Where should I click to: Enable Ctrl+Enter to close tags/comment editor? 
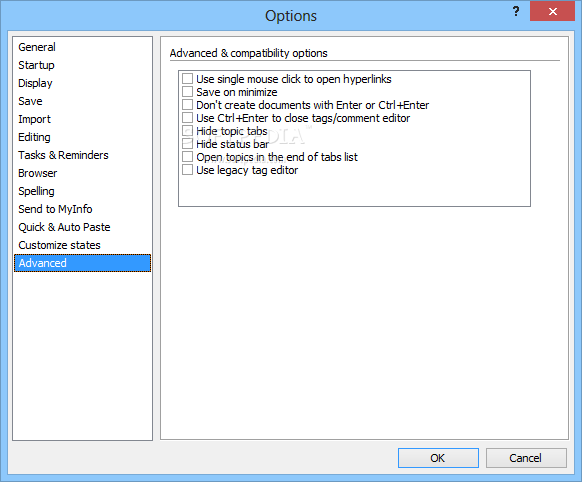click(187, 118)
